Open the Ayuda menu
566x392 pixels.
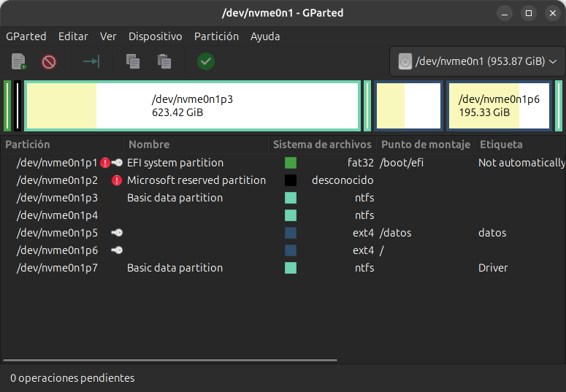(x=265, y=36)
